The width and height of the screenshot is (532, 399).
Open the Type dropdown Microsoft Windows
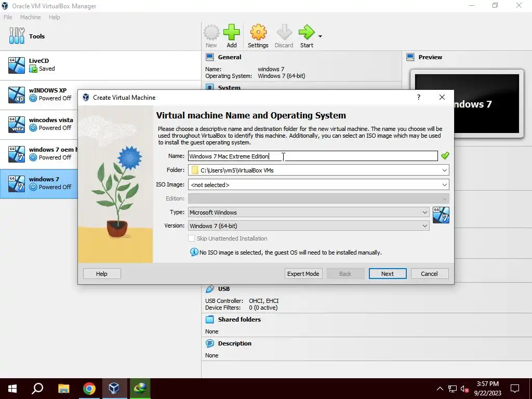point(309,212)
